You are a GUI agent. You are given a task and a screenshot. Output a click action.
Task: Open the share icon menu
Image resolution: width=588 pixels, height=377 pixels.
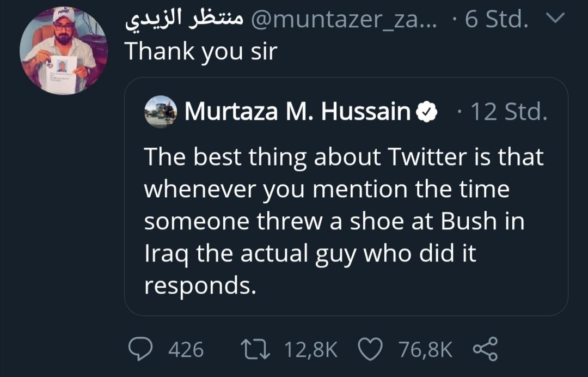pos(485,349)
